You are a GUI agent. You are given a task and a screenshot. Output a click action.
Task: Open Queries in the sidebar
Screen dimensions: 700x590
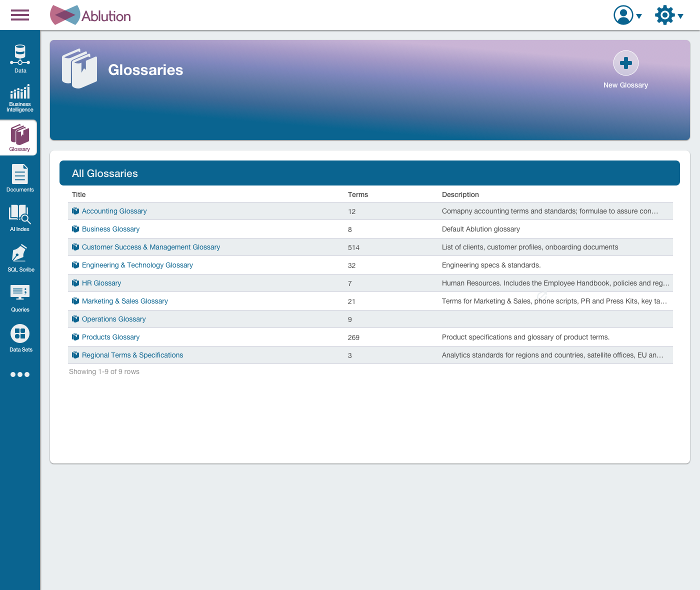[20, 298]
